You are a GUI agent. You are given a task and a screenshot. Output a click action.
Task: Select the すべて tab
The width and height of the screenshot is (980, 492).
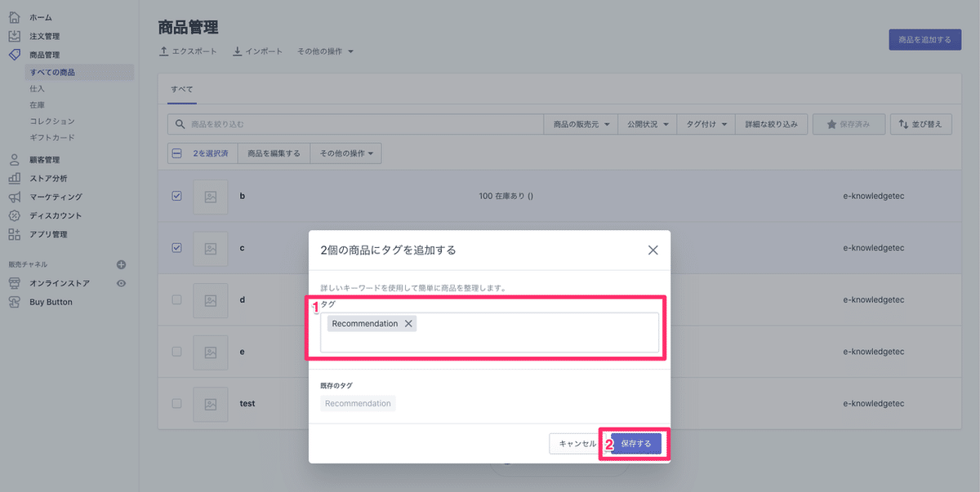pos(181,88)
